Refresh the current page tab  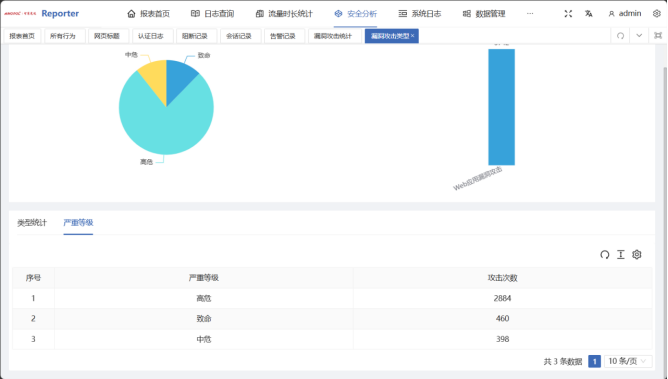point(620,36)
